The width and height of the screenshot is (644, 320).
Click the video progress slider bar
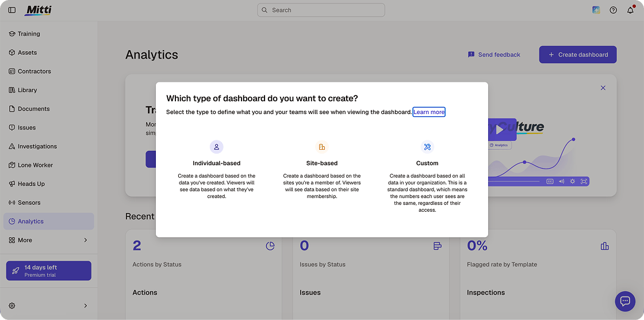[513, 181]
